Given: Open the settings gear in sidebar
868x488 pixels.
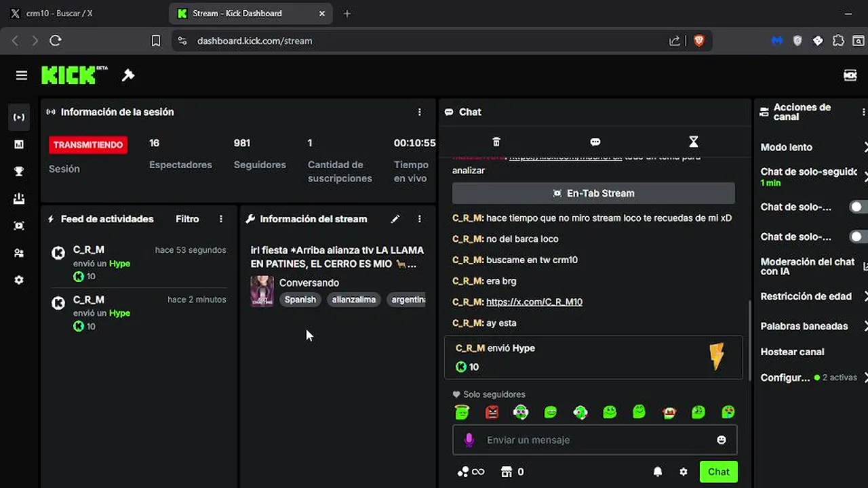Looking at the screenshot, I should pos(19,280).
